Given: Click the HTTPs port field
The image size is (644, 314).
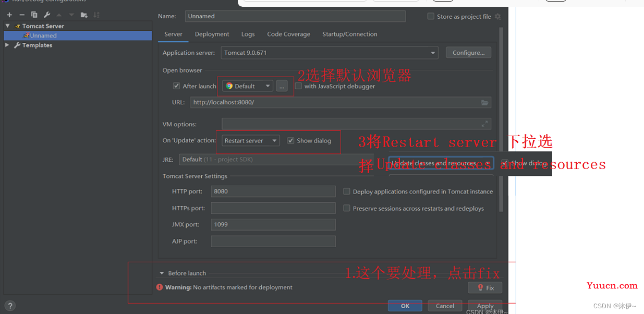Looking at the screenshot, I should point(273,208).
